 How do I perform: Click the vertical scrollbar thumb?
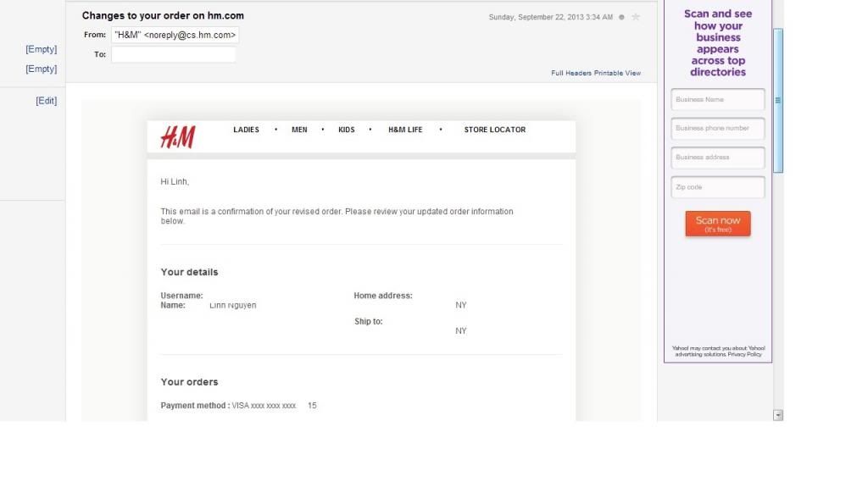[778, 100]
